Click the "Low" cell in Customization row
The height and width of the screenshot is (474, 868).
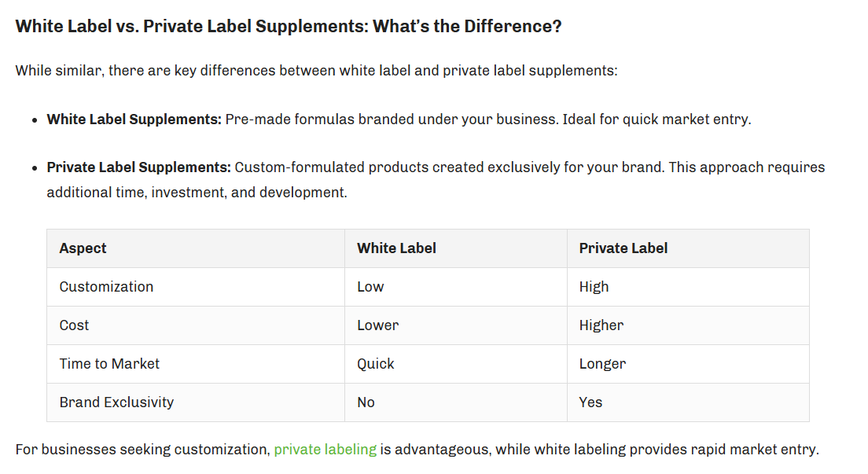370,287
